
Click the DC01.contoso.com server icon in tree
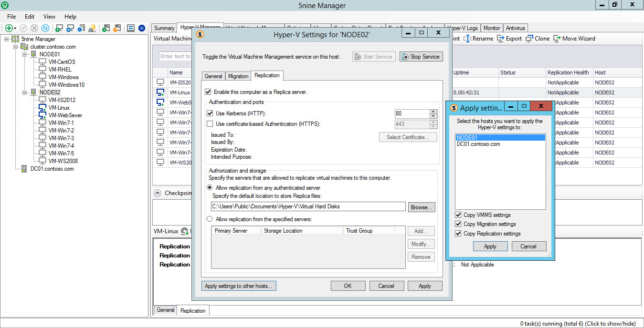tap(25, 169)
